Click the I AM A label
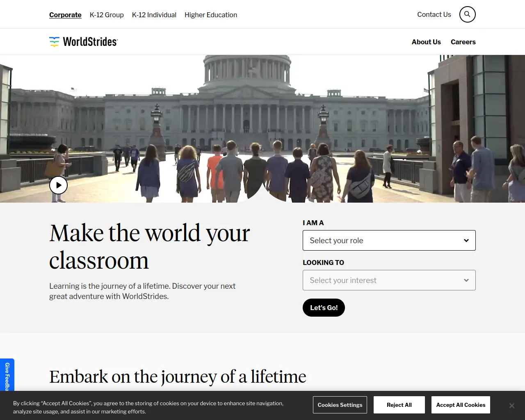 click(313, 223)
